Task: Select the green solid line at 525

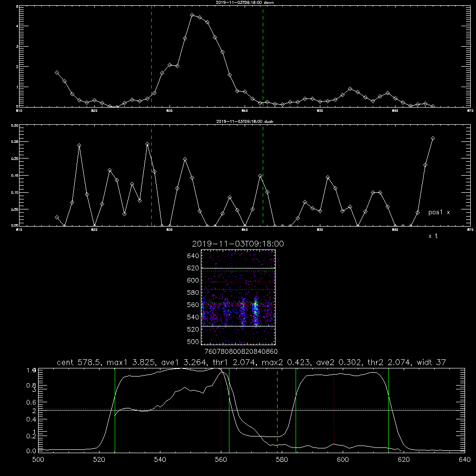Action: [x=115, y=410]
